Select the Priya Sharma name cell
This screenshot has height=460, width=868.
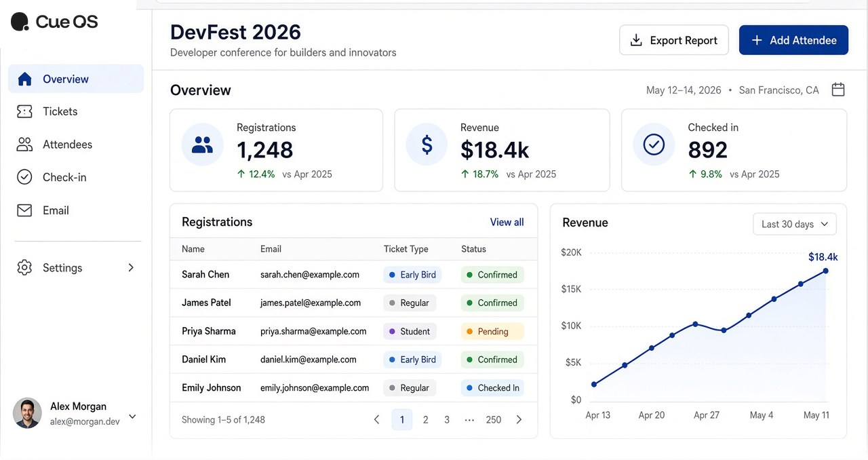209,331
